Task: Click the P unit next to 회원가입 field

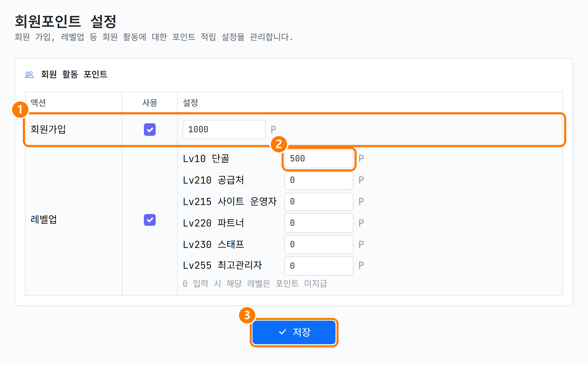Action: click(x=273, y=130)
